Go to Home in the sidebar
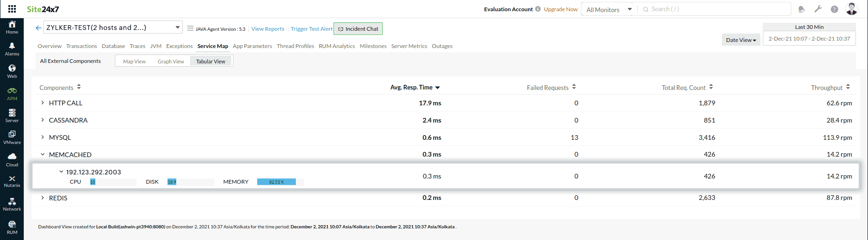Viewport: 868px width, 240px height. pos(12,27)
